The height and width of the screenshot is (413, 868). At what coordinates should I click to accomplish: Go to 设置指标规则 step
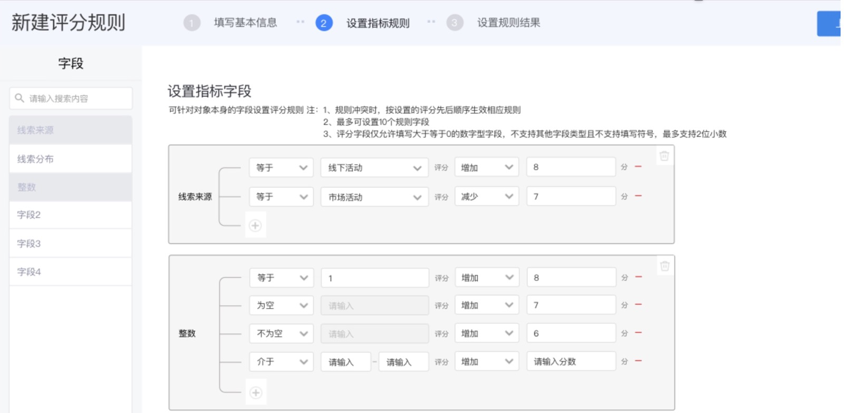tap(378, 23)
